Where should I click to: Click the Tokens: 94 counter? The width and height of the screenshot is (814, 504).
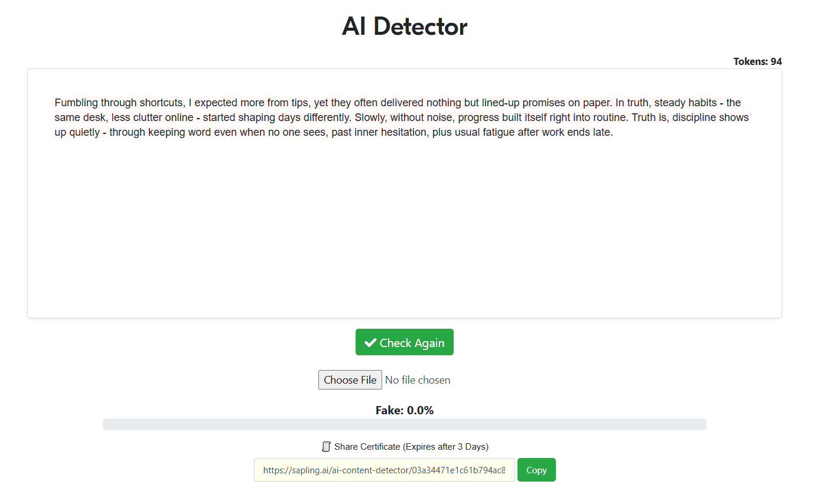(x=757, y=61)
